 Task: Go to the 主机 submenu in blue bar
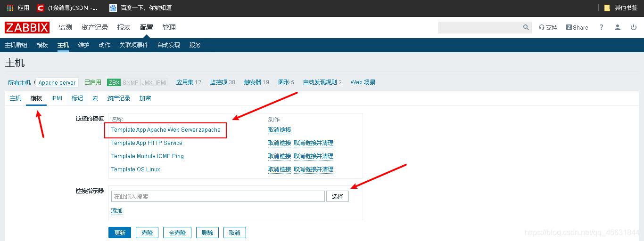point(63,45)
